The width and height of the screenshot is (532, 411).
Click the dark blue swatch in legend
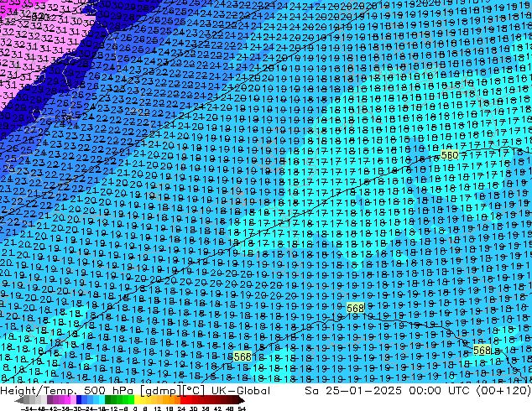coord(79,400)
